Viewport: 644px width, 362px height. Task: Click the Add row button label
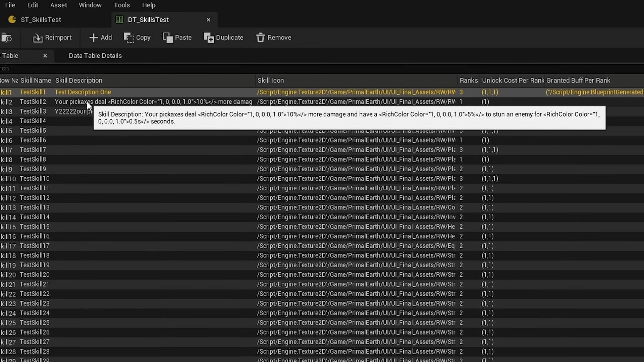coord(106,38)
